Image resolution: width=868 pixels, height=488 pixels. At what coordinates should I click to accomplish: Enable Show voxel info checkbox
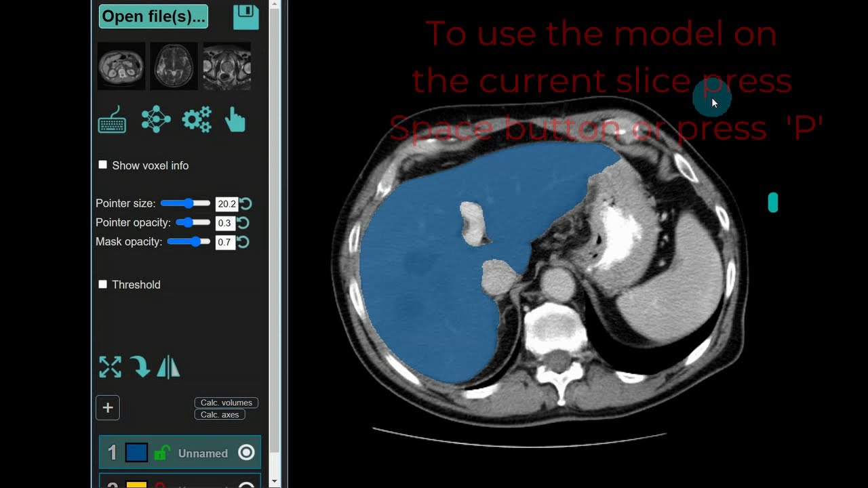103,165
